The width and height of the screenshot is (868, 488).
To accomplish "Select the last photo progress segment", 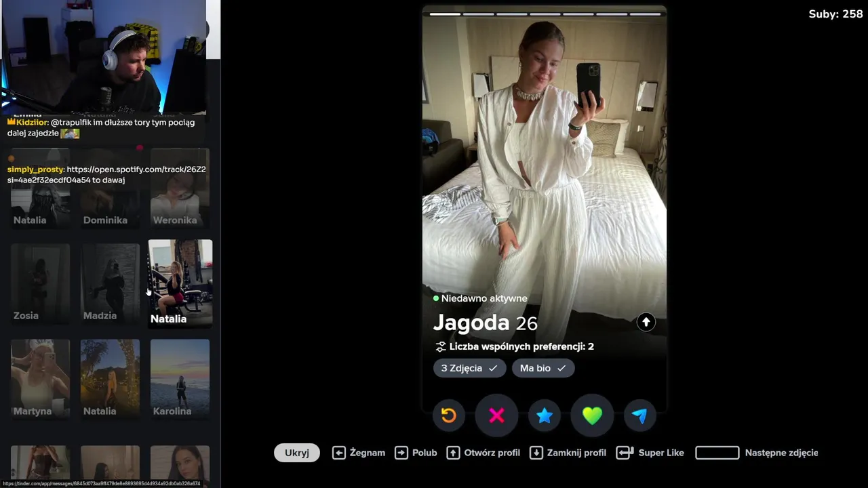I will pyautogui.click(x=644, y=14).
